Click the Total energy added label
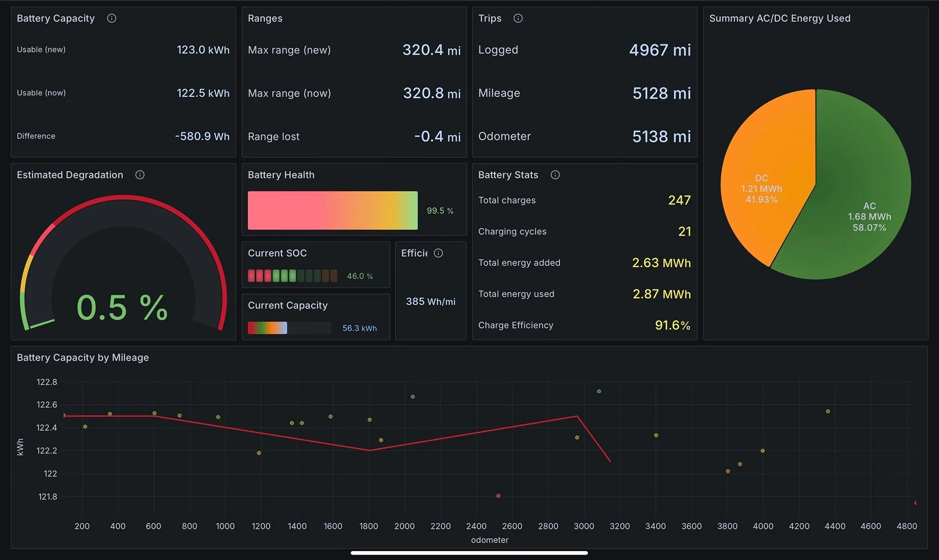The image size is (939, 560). [519, 263]
